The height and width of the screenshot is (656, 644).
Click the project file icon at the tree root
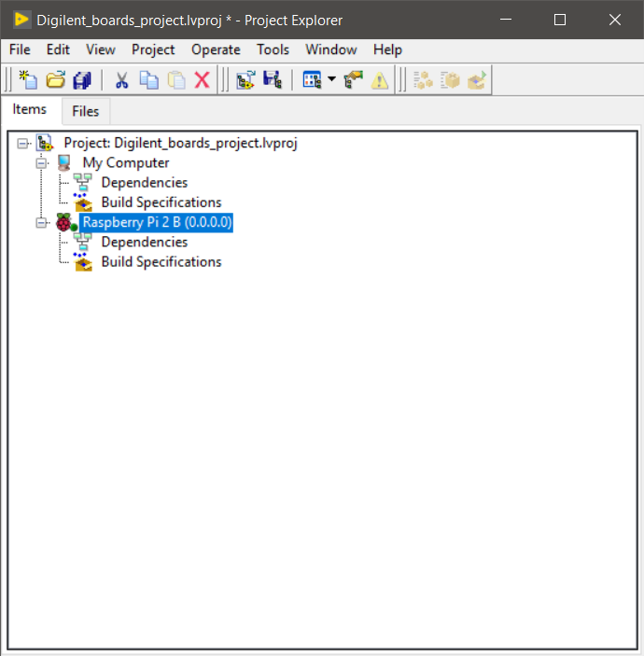[45, 143]
